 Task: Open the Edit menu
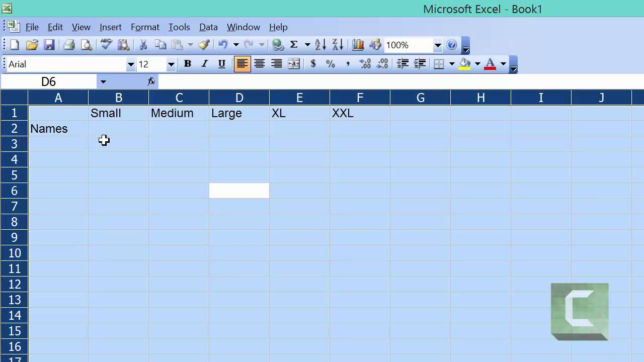point(55,27)
